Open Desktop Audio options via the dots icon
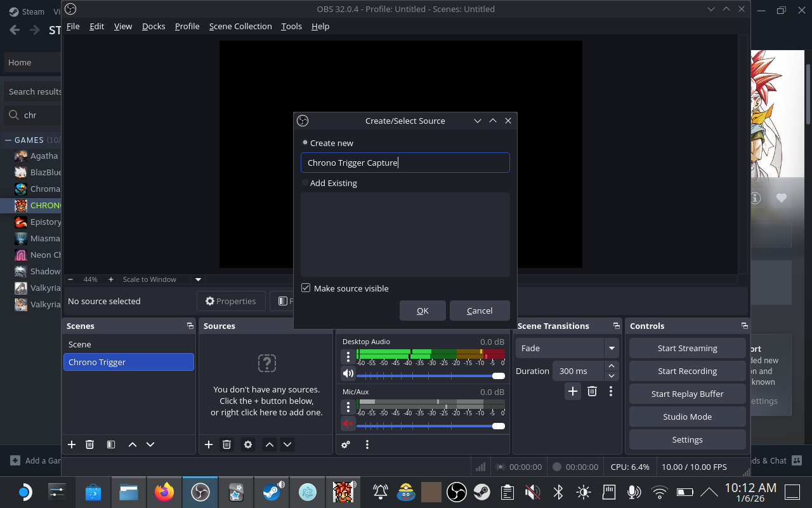 point(348,356)
